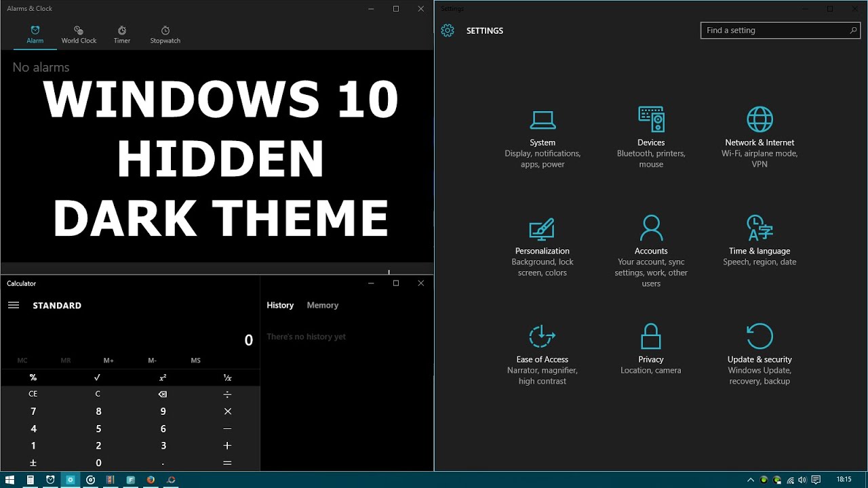Click the M- memory subtract key
868x488 pixels.
[152, 361]
